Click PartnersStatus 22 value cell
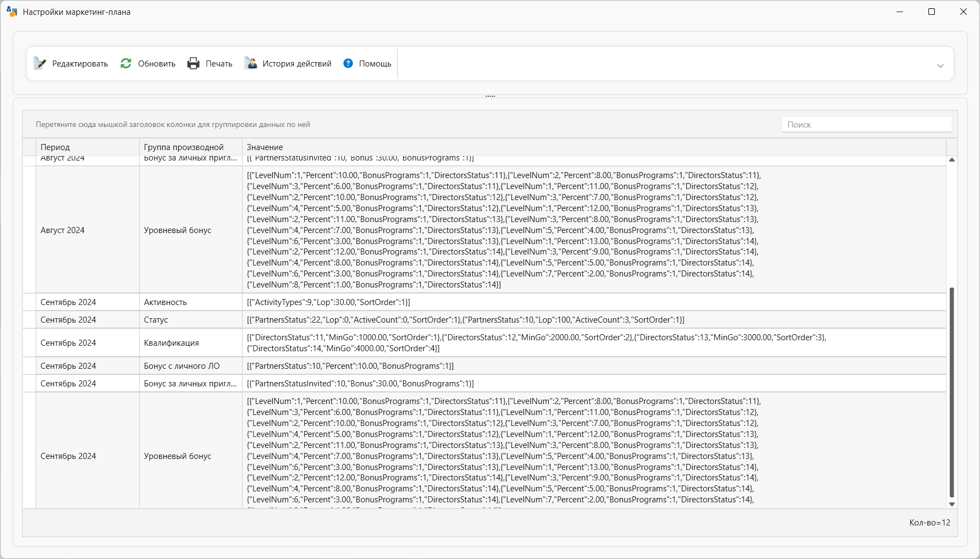 [594, 320]
